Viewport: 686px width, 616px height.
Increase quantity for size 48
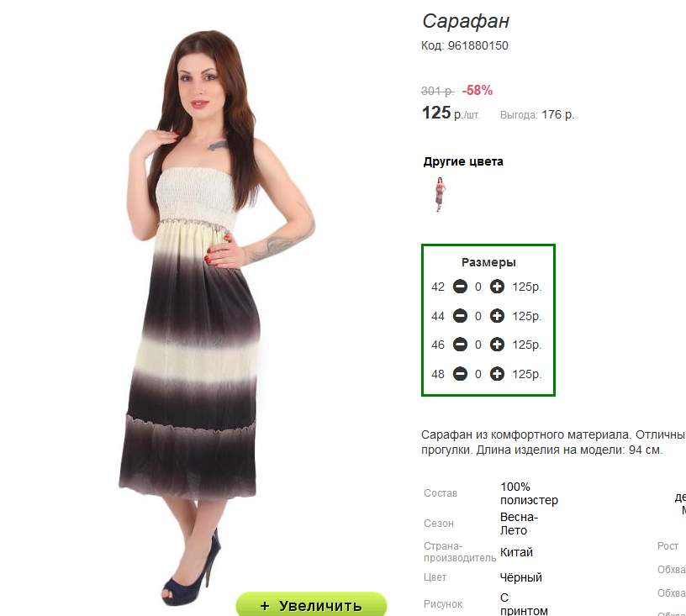click(497, 374)
